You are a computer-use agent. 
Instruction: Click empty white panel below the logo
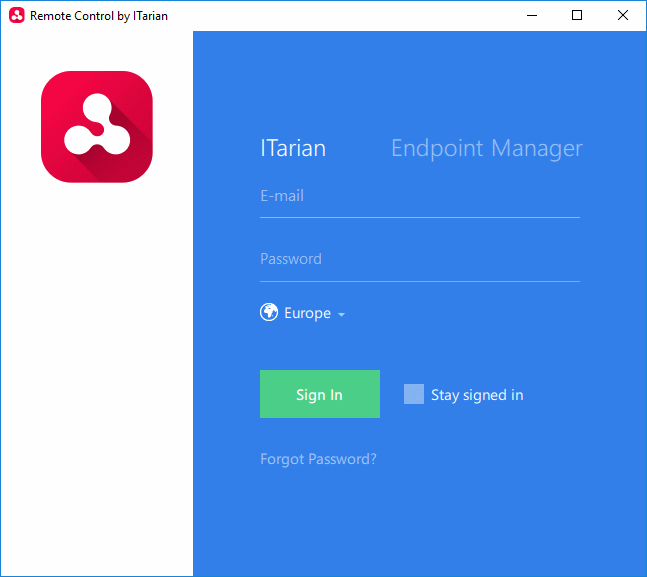96,380
